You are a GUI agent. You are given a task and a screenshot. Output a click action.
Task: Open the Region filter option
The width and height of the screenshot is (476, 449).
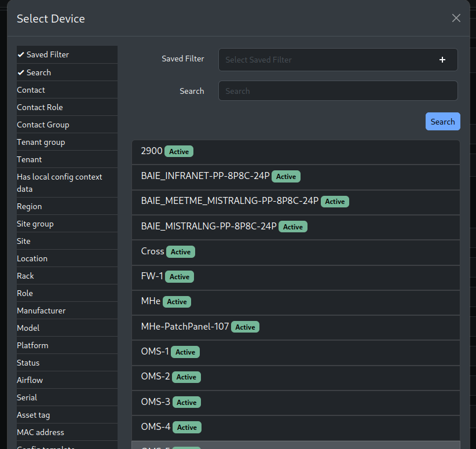(30, 206)
